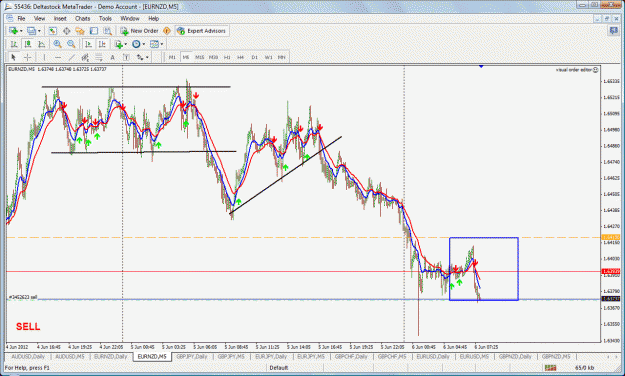Viewport: 625px width, 376px height.
Task: Open the Charts menu
Action: coord(82,18)
